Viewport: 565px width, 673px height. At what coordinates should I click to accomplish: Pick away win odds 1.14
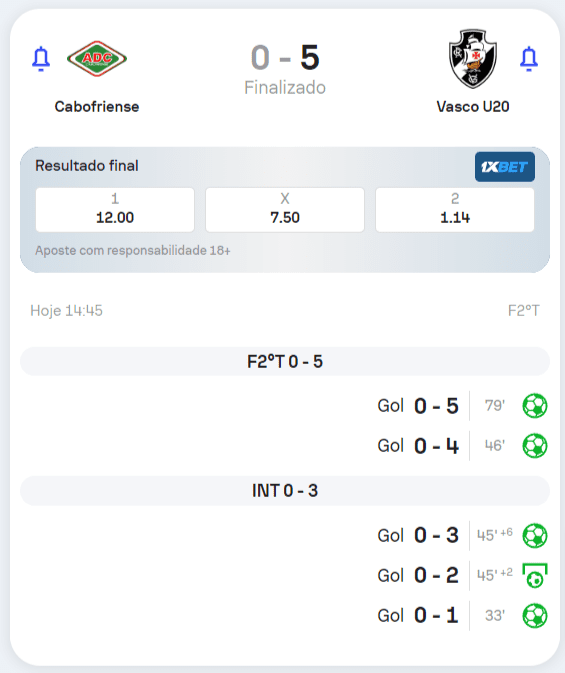(455, 209)
